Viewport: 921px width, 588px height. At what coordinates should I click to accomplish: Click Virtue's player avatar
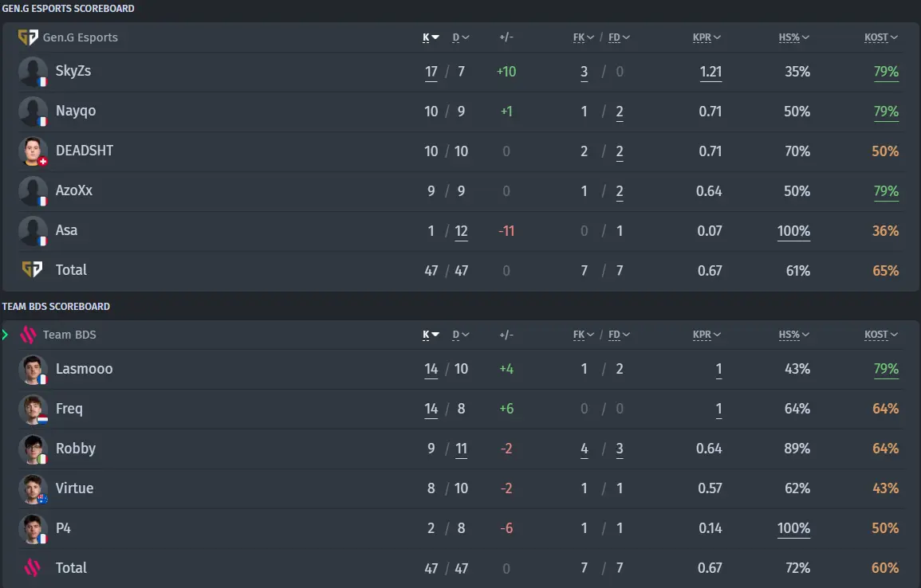click(33, 489)
